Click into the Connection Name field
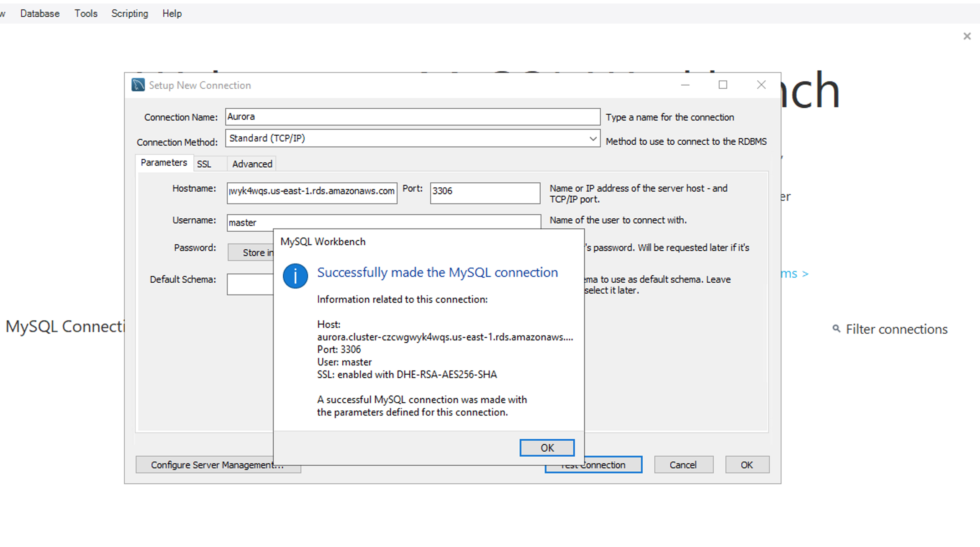Image resolution: width=980 pixels, height=547 pixels. click(x=412, y=117)
